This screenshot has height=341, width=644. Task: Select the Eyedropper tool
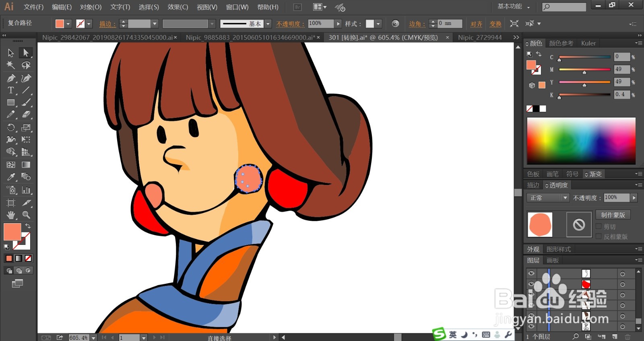pyautogui.click(x=11, y=177)
